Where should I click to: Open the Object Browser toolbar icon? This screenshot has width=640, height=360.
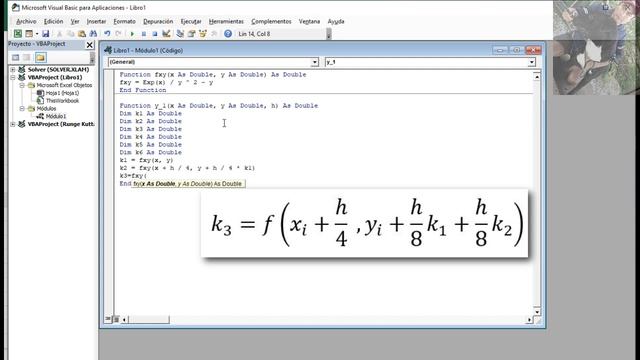click(x=202, y=34)
